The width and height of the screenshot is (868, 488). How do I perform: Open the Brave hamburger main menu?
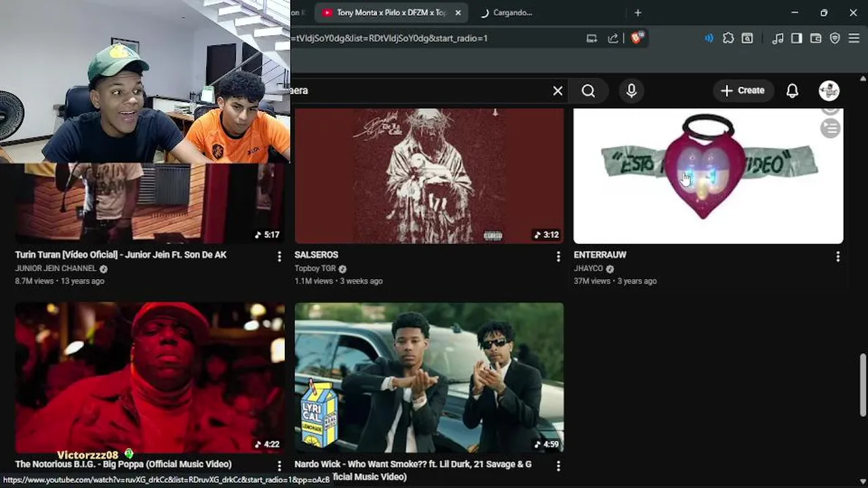(854, 39)
